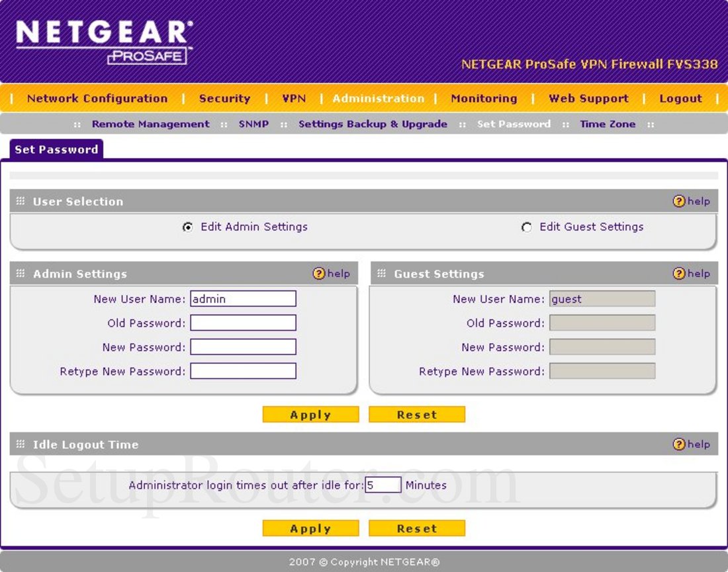Image resolution: width=728 pixels, height=572 pixels.
Task: Open help for Admin Settings section
Action: pos(331,273)
